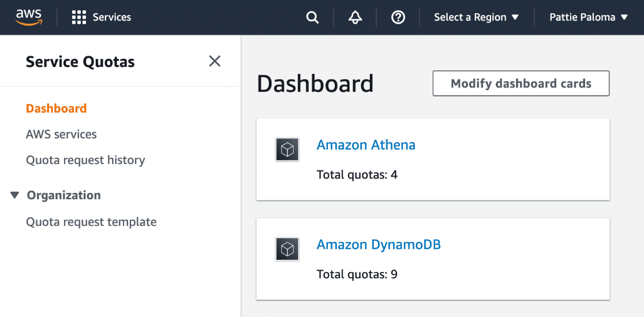
Task: Open Quota request template
Action: 91,222
